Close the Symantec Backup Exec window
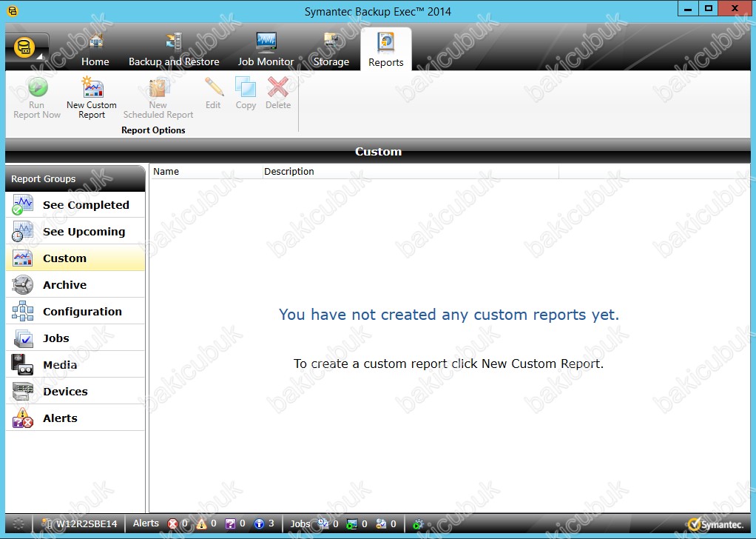Image resolution: width=756 pixels, height=539 pixels. 735,9
